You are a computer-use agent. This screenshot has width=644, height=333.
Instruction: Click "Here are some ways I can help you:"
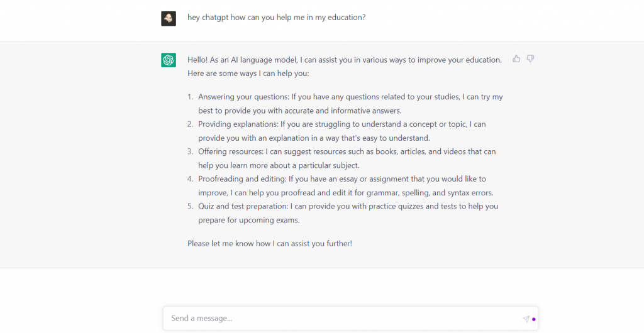[x=248, y=74]
